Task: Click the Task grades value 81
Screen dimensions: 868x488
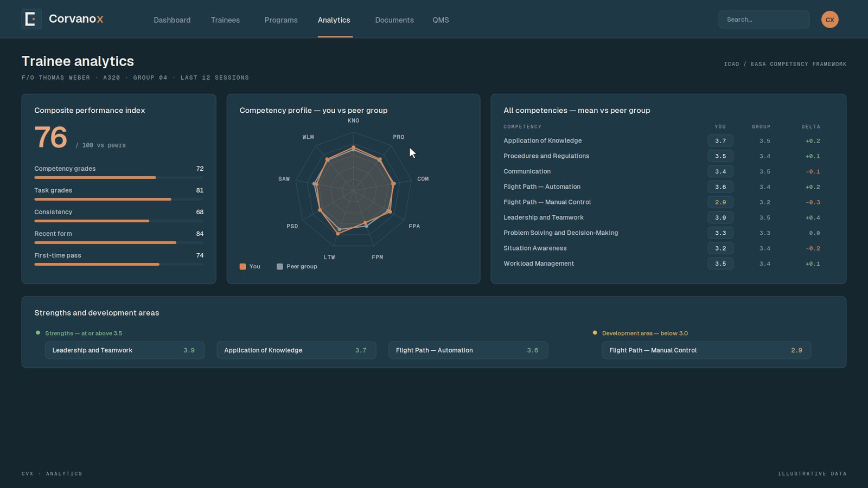Action: [200, 190]
